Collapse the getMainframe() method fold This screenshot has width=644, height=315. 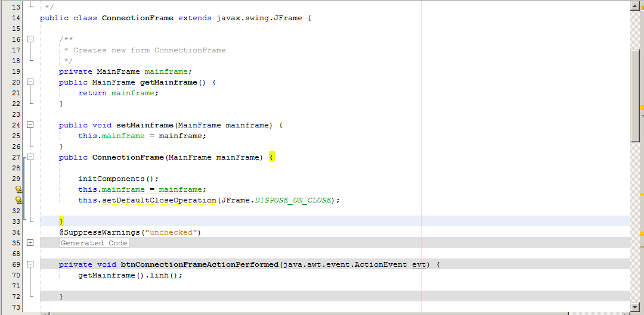[30, 82]
